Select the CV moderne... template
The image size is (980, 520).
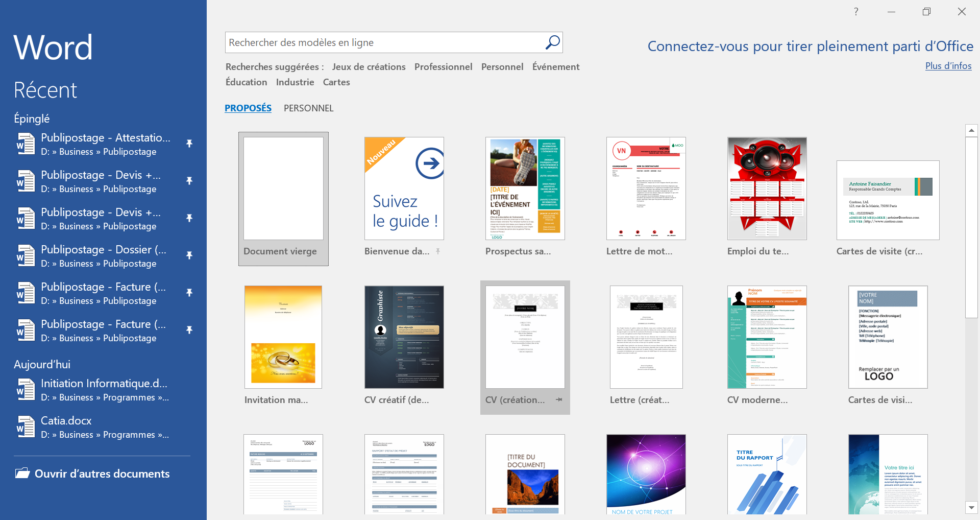pyautogui.click(x=767, y=337)
